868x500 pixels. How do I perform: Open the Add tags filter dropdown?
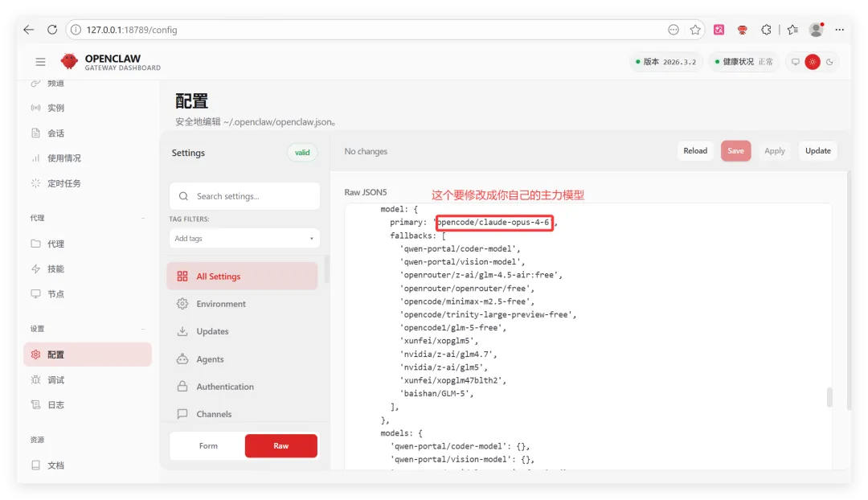coord(244,238)
